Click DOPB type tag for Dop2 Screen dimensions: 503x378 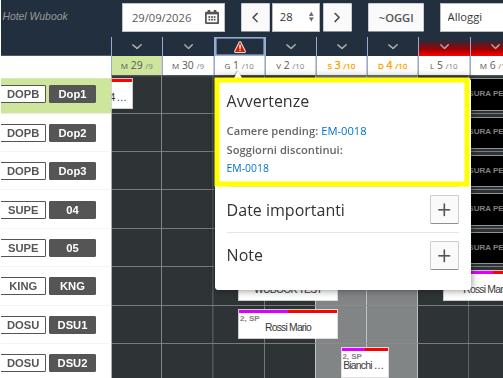coord(23,133)
